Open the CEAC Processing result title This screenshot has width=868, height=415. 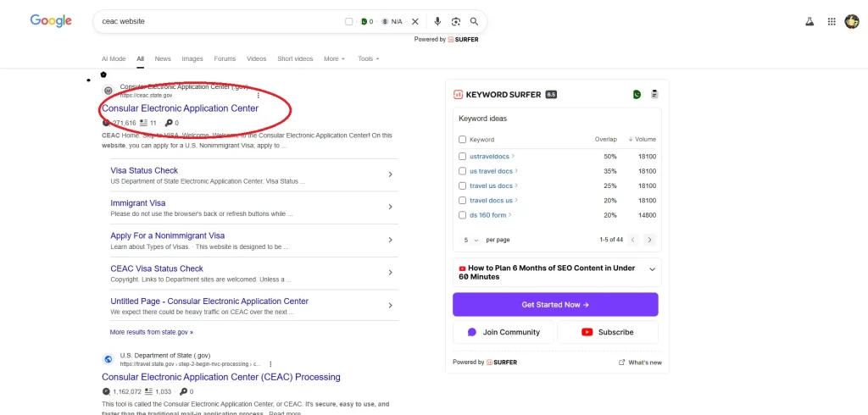[x=221, y=378]
